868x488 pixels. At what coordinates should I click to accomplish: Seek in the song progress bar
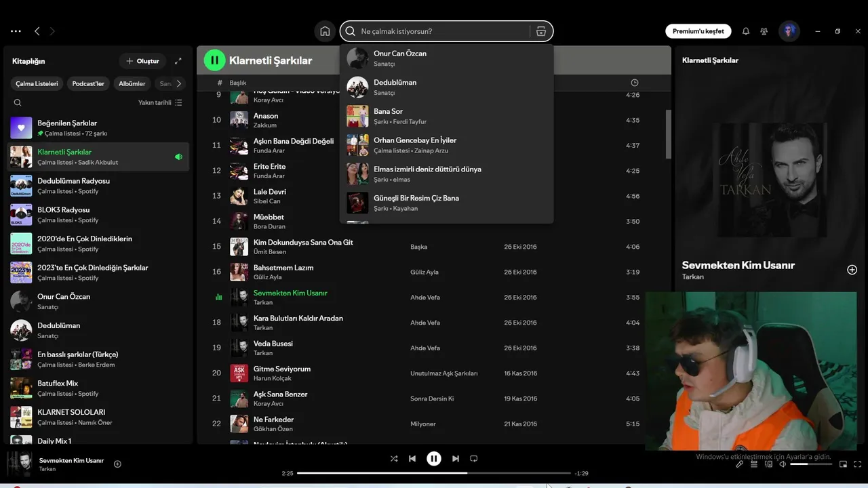tap(434, 473)
